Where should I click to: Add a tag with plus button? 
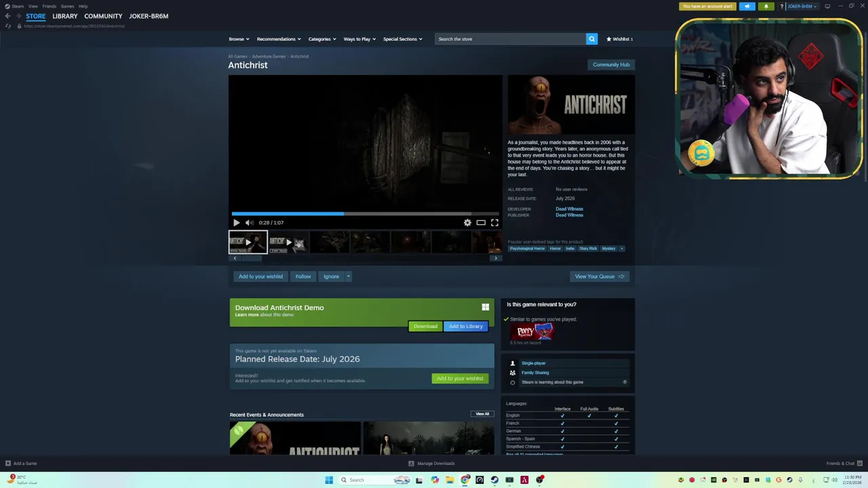(x=622, y=249)
